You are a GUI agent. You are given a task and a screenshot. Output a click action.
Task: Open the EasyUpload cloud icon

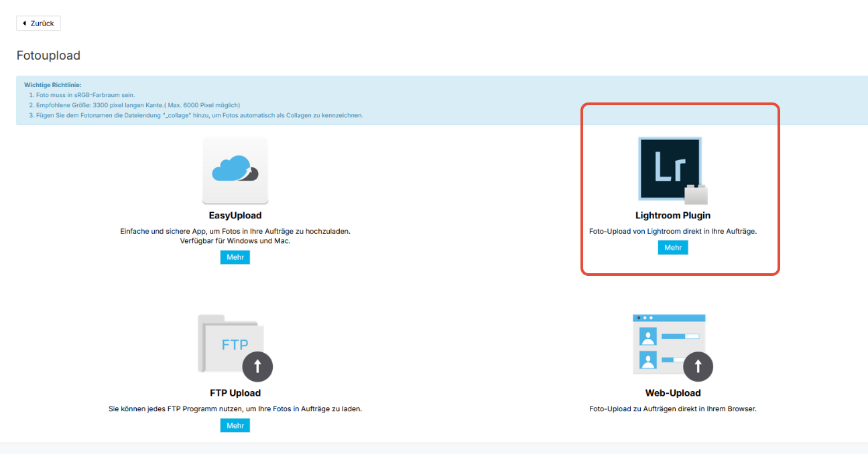235,171
